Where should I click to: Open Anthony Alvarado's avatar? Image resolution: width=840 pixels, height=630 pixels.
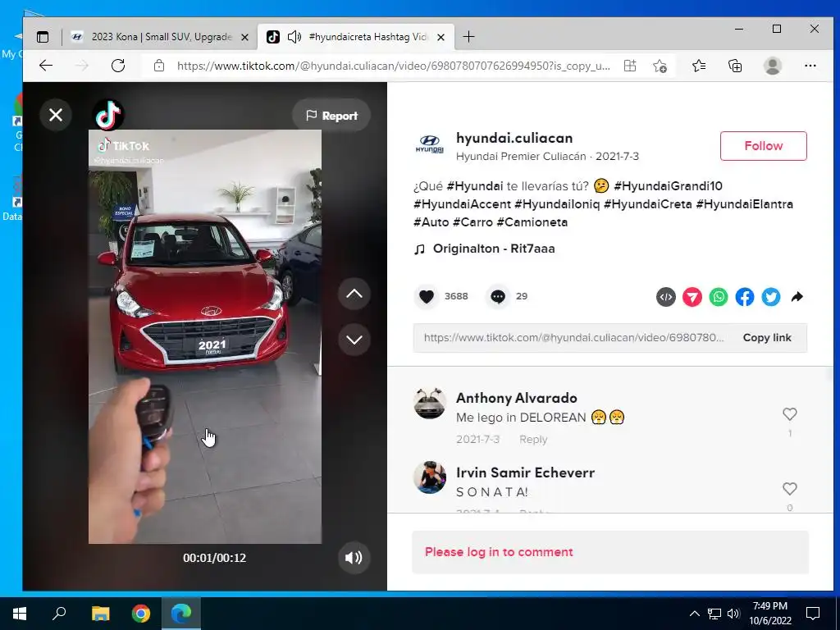coord(430,404)
